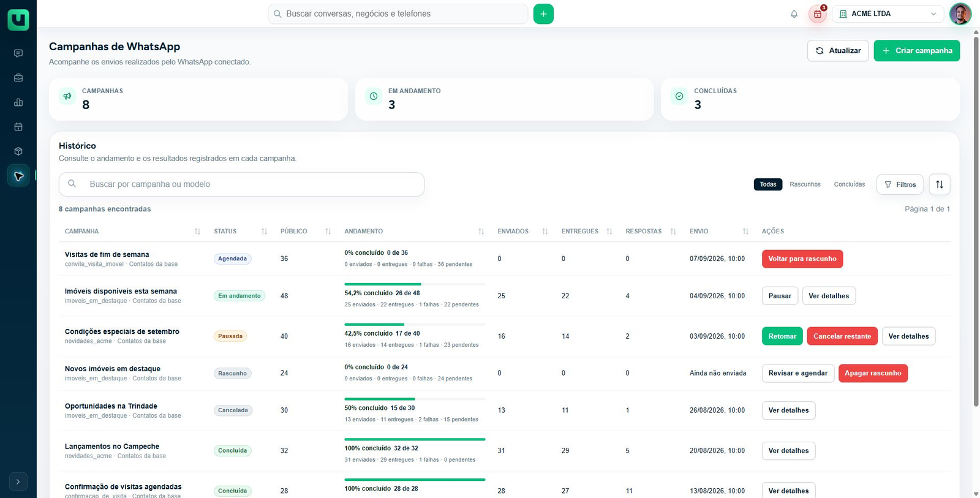980x498 pixels.
Task: Open the user profile avatar
Action: click(960, 13)
